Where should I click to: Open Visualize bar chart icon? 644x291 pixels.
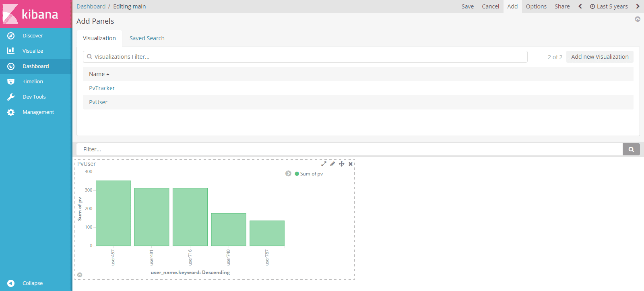click(x=11, y=51)
